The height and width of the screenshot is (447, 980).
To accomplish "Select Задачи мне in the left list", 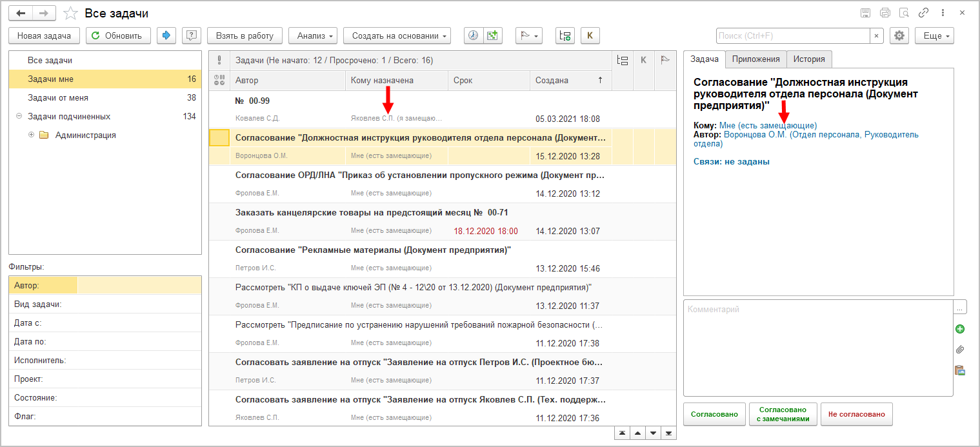I will [105, 79].
